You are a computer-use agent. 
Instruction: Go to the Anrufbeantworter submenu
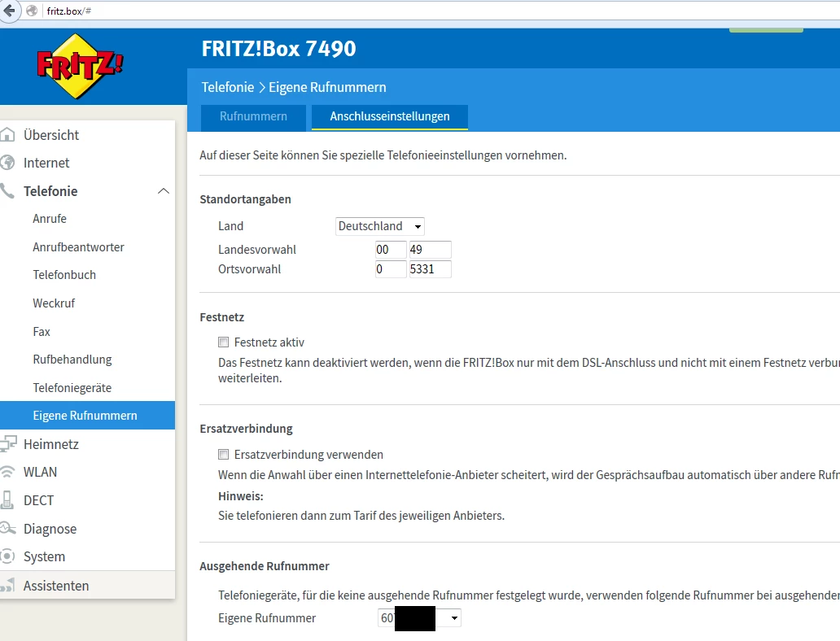point(78,246)
